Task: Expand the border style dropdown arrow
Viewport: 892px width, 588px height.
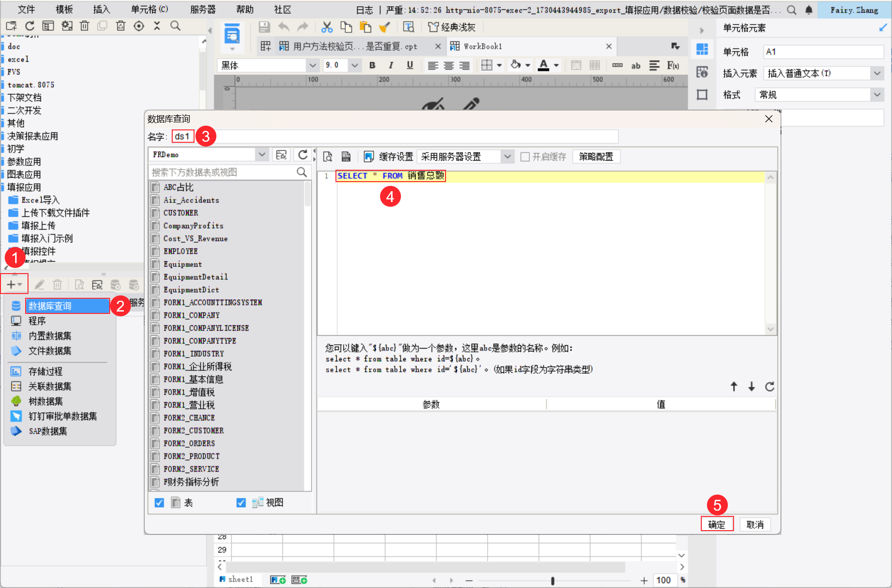Action: tap(499, 65)
